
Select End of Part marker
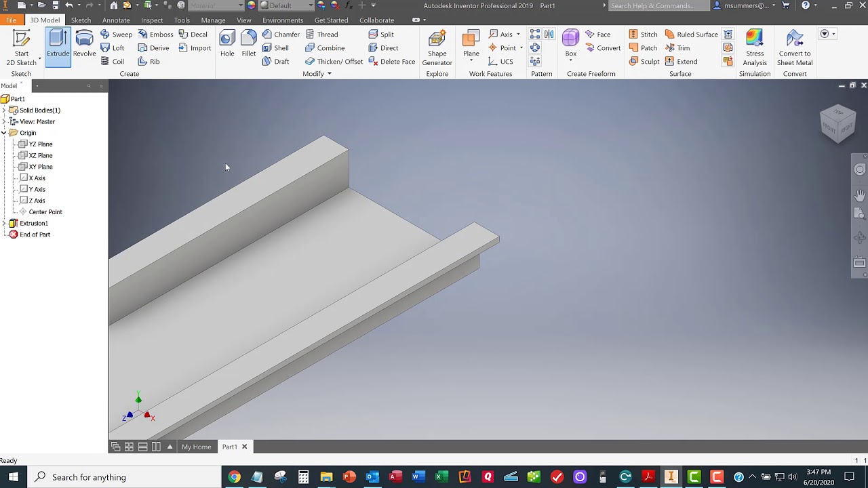(29, 235)
